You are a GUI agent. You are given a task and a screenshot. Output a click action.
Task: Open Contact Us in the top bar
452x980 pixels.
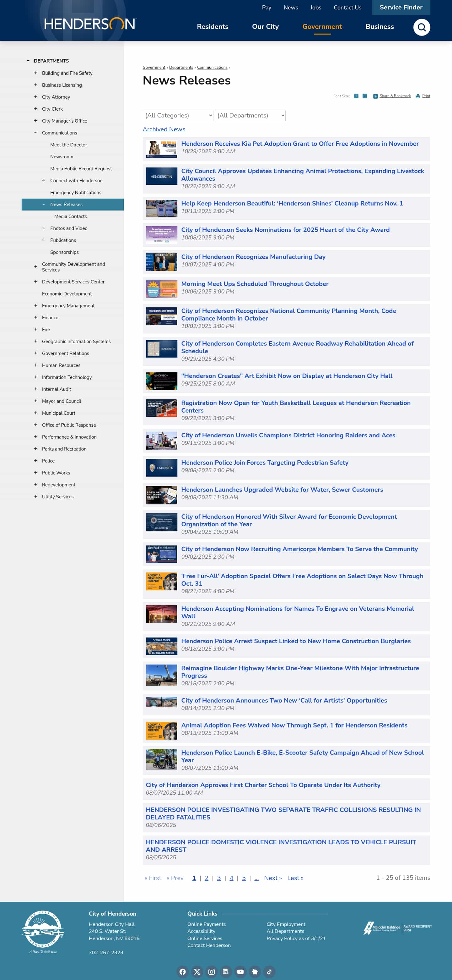tap(347, 7)
